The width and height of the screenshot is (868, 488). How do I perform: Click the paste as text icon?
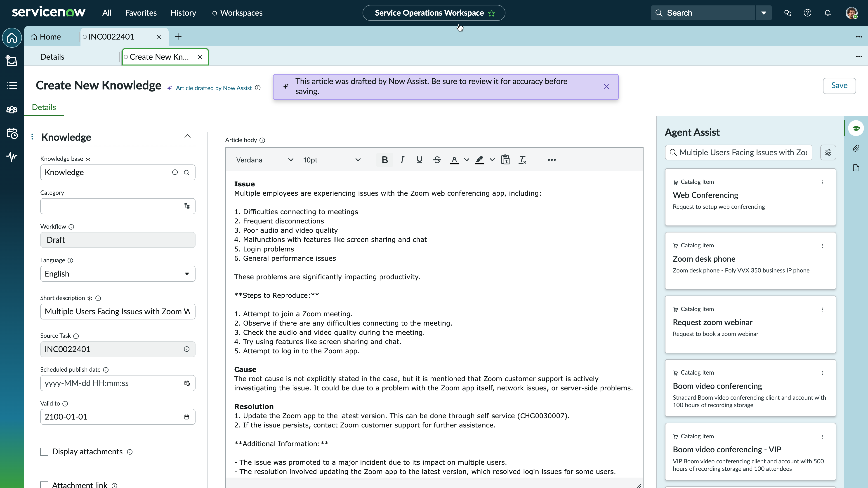[505, 160]
